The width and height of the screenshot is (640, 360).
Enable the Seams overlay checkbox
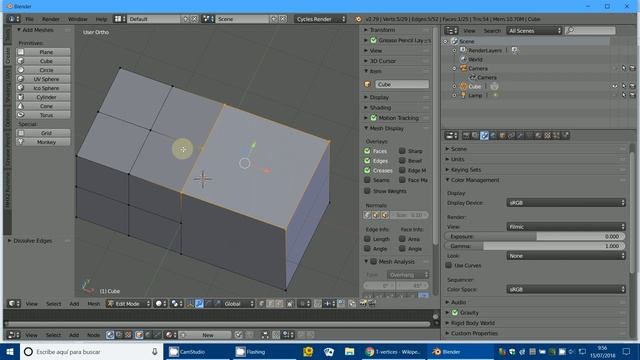367,180
